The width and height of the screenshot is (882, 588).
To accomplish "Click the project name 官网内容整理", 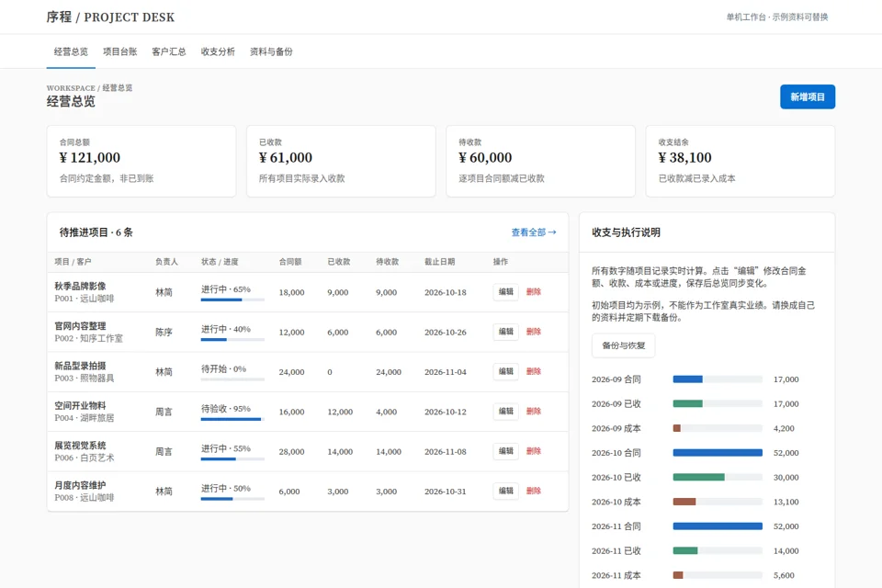I will point(80,326).
